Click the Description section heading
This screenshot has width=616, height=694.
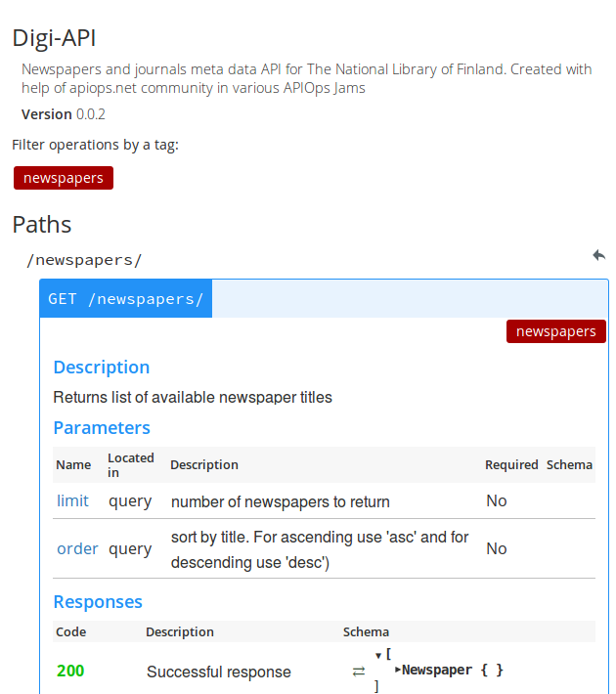click(x=102, y=368)
